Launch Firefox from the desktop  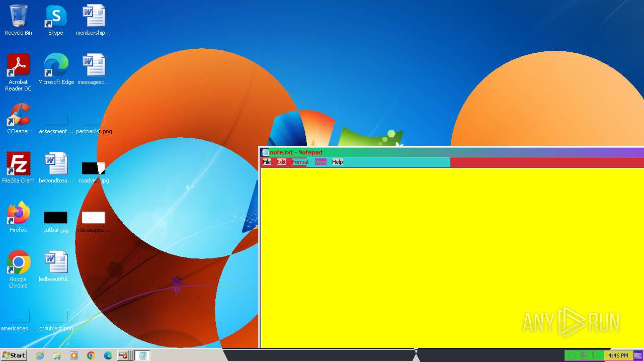18,217
